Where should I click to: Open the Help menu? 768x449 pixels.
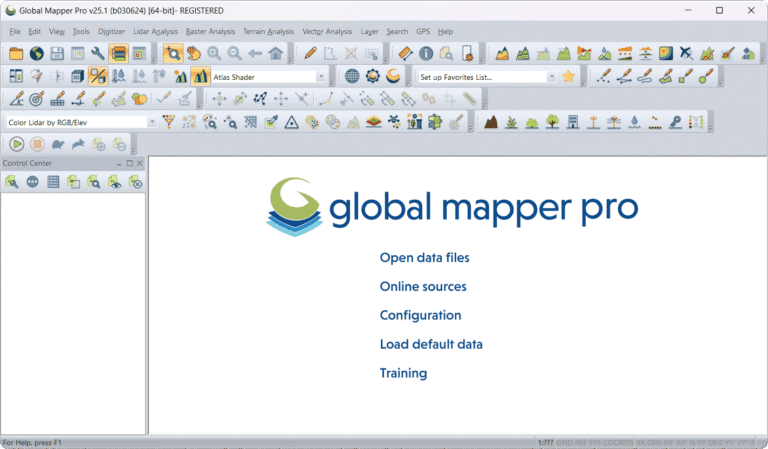445,31
